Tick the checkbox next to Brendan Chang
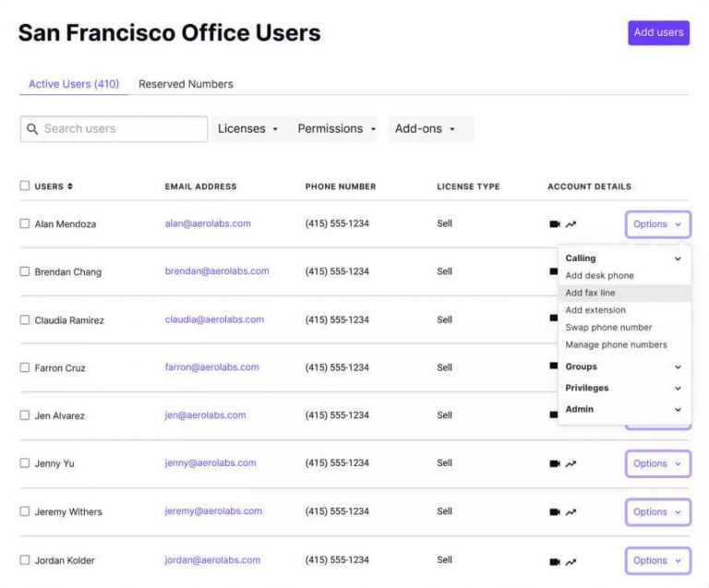 pyautogui.click(x=25, y=271)
